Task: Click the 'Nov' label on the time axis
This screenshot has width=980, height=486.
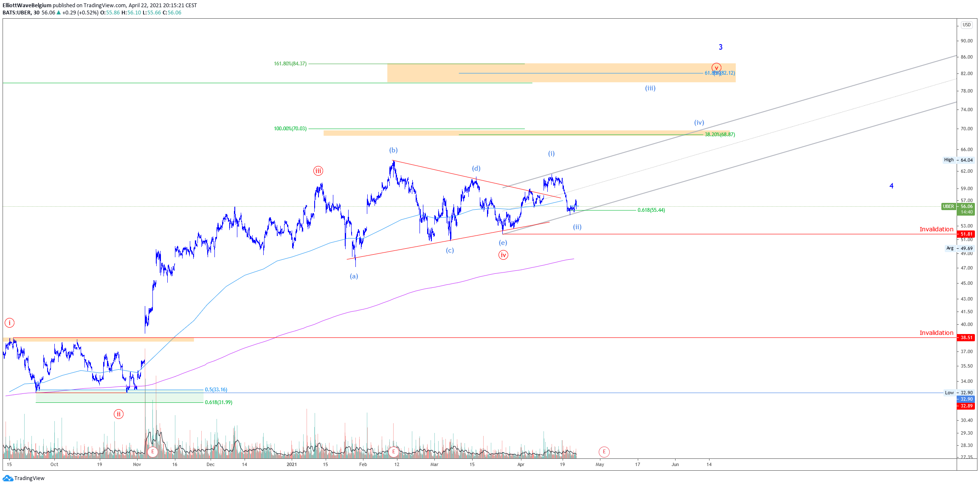Action: (x=137, y=464)
